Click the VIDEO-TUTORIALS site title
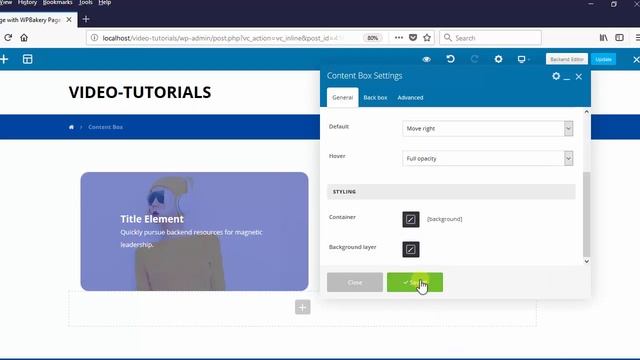This screenshot has height=360, width=640. pos(140,92)
